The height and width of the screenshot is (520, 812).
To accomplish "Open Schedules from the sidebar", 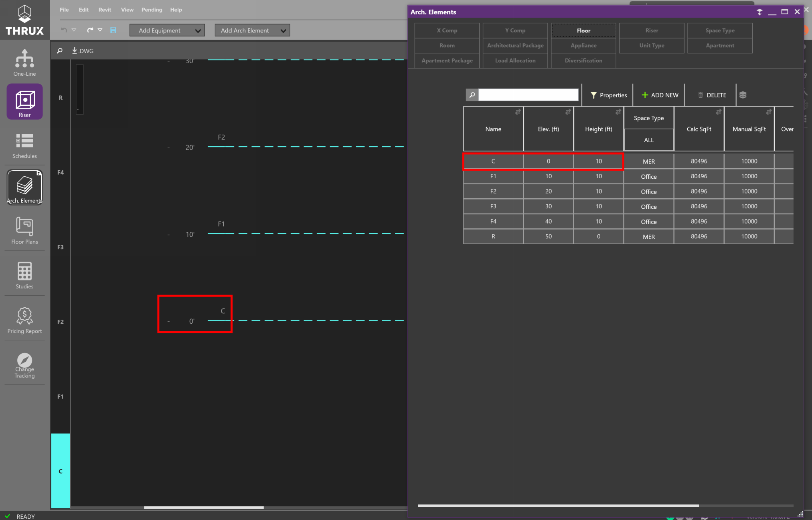I will coord(24,146).
